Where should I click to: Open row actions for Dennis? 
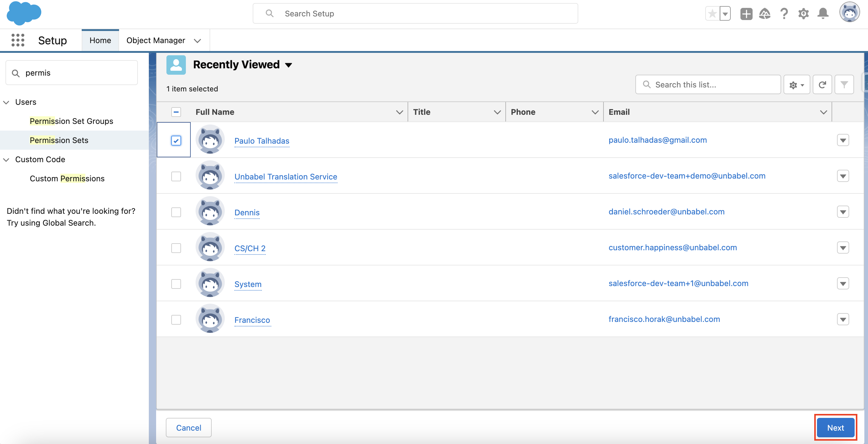[843, 212]
